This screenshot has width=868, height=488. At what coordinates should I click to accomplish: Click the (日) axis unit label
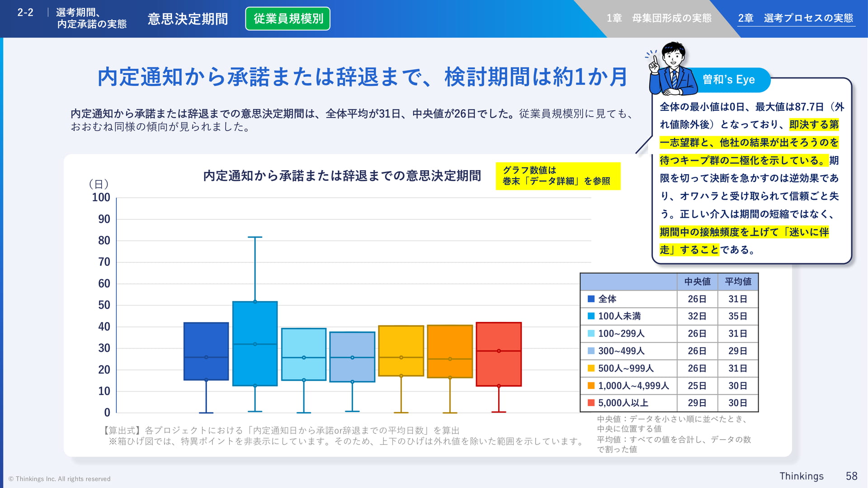tap(99, 184)
